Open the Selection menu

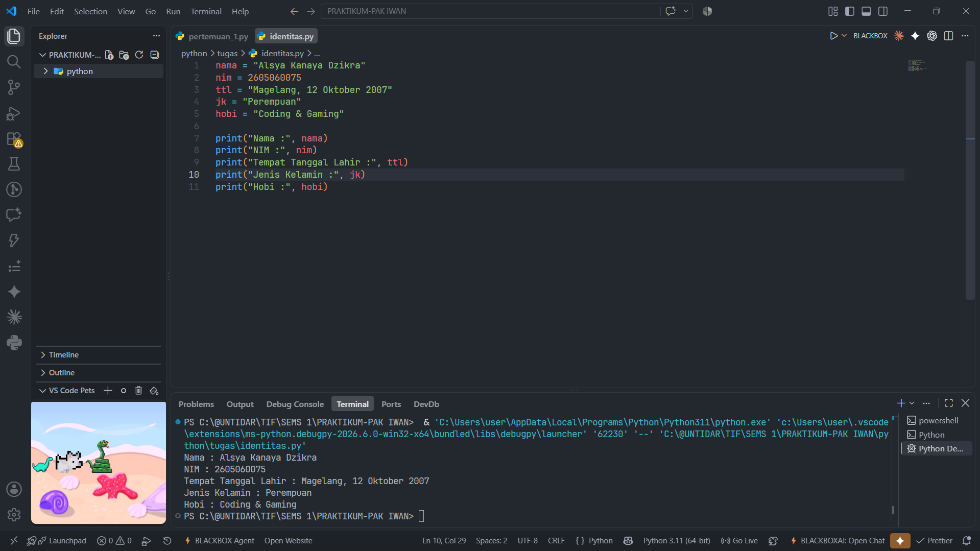pos(90,11)
